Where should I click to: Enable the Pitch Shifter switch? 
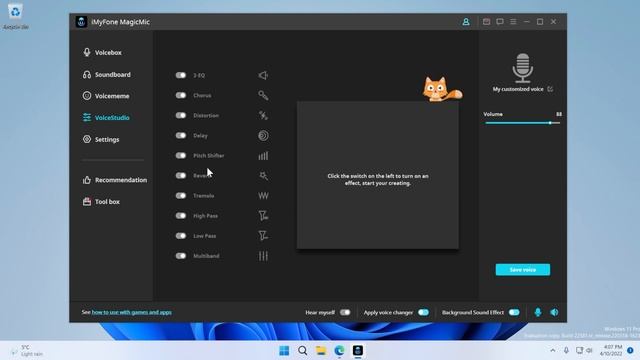click(x=181, y=156)
